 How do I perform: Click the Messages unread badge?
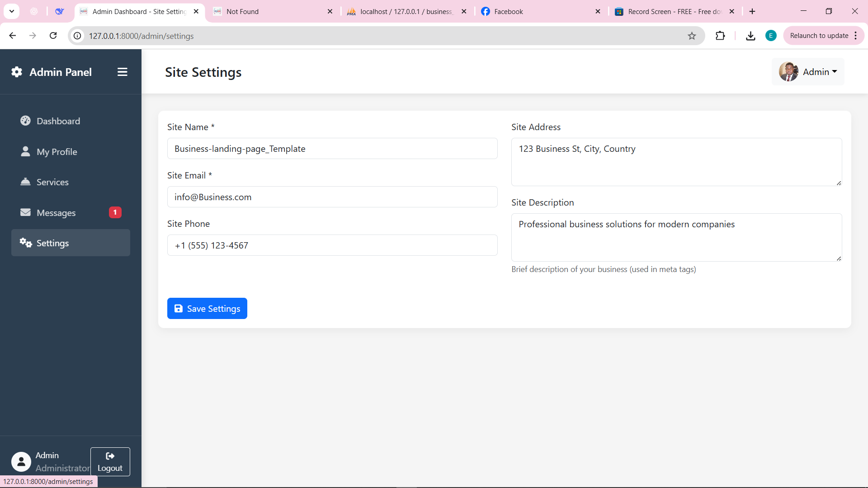coord(115,212)
